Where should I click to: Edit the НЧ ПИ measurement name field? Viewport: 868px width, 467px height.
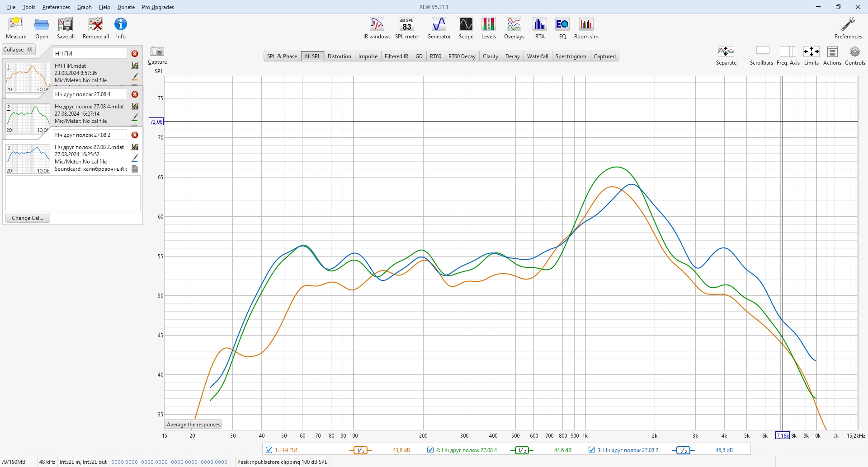coord(90,54)
